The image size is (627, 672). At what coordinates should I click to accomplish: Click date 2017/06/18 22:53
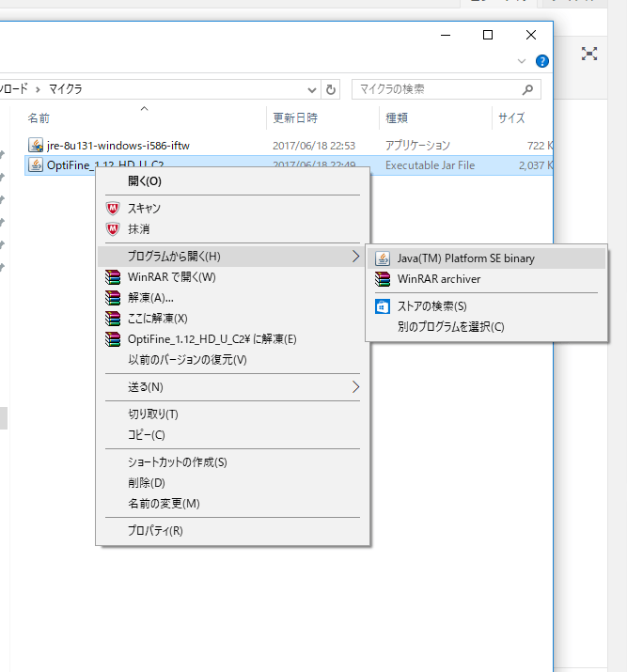(x=314, y=146)
